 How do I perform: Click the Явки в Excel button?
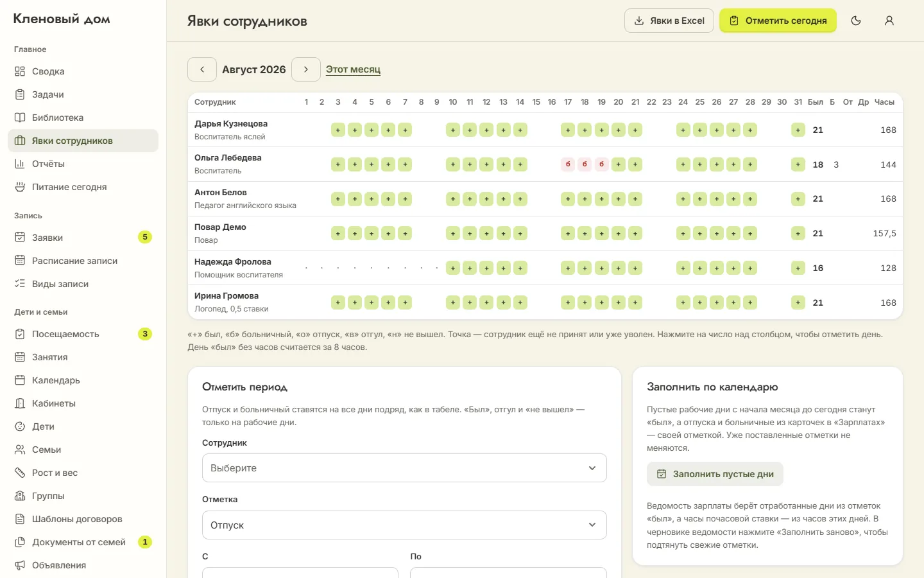click(x=669, y=21)
